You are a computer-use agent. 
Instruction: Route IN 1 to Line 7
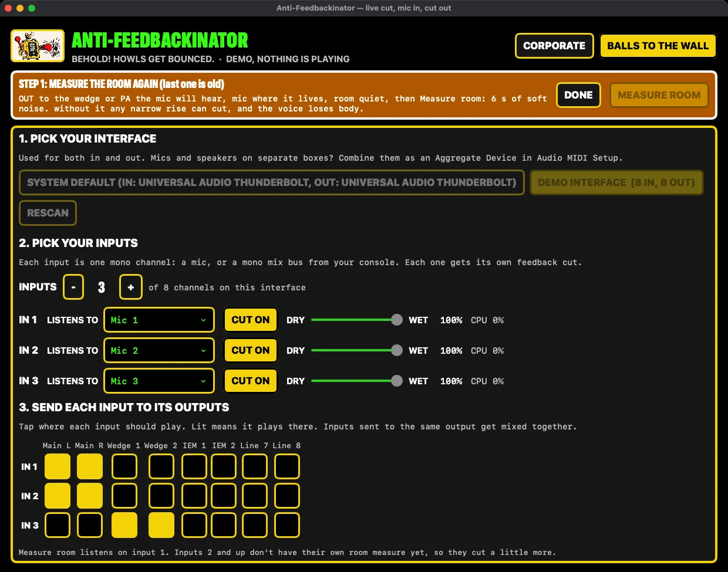tap(255, 466)
